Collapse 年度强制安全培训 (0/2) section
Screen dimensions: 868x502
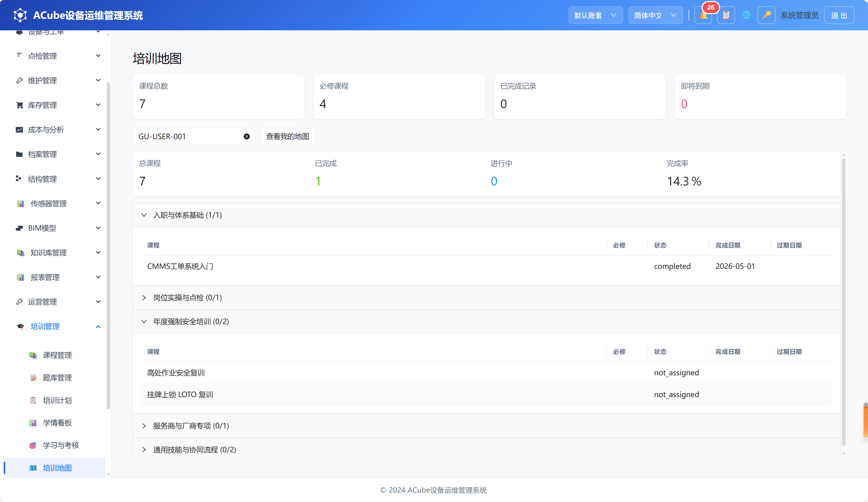pos(486,321)
